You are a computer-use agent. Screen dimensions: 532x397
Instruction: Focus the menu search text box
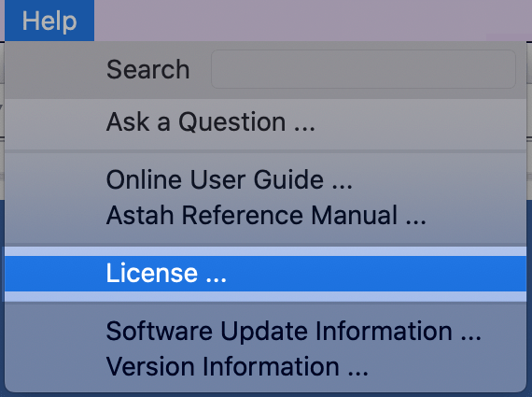(363, 69)
